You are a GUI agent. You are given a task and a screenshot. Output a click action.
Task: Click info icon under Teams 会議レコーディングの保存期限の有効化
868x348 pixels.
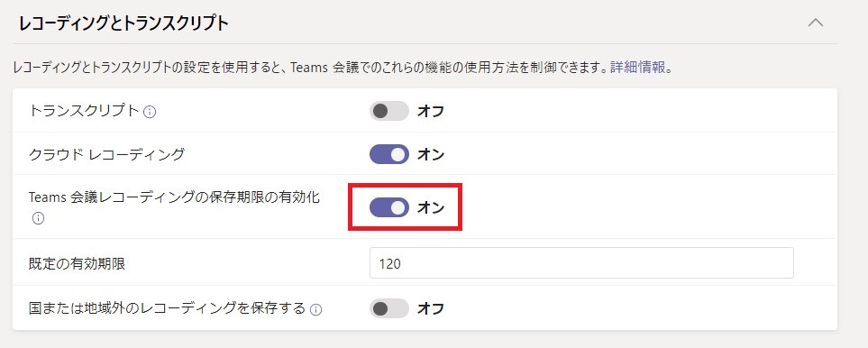pyautogui.click(x=38, y=218)
